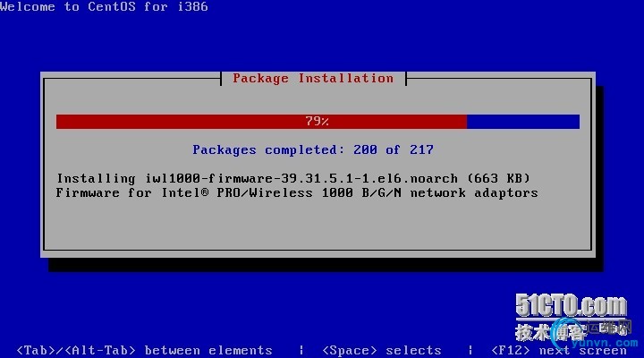This screenshot has height=358, width=644.
Task: Click the number 217 total packages
Action: click(421, 149)
